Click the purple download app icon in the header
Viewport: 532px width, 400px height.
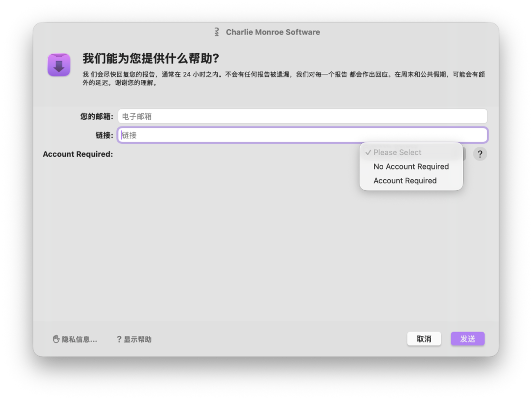tap(59, 65)
